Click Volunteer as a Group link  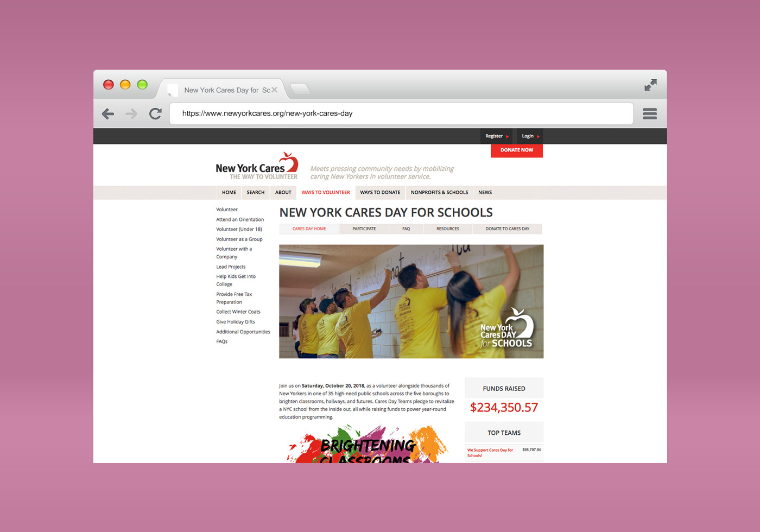click(x=239, y=239)
